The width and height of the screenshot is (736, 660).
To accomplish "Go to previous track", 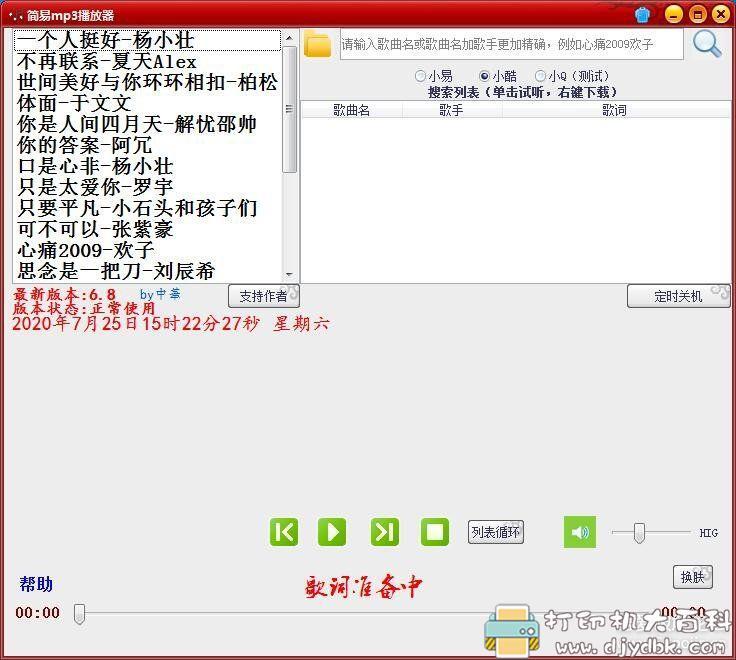I will coord(284,532).
